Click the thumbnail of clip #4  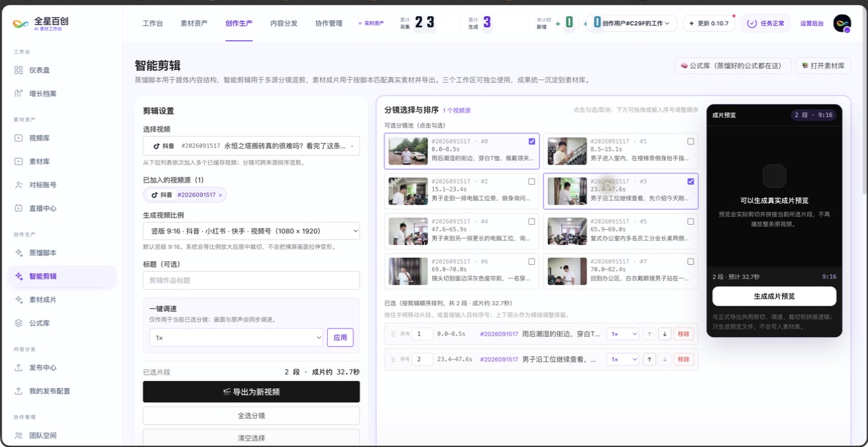coord(408,231)
